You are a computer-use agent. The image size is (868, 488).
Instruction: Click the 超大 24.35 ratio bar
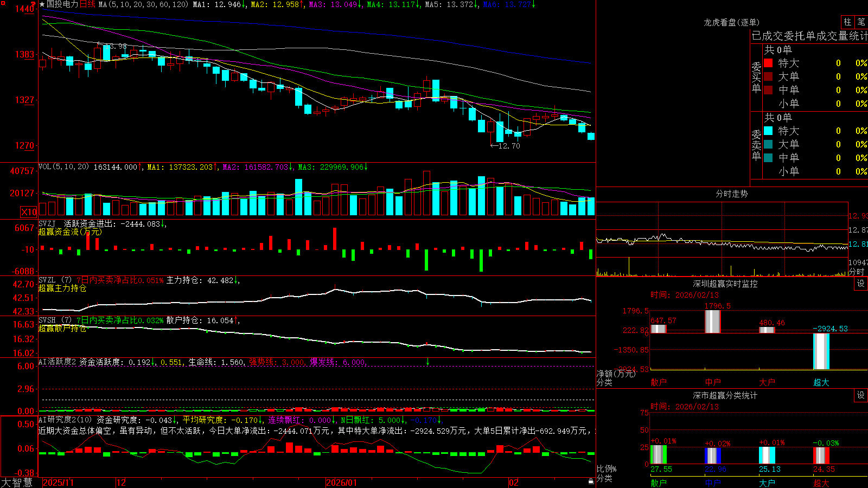pos(821,455)
